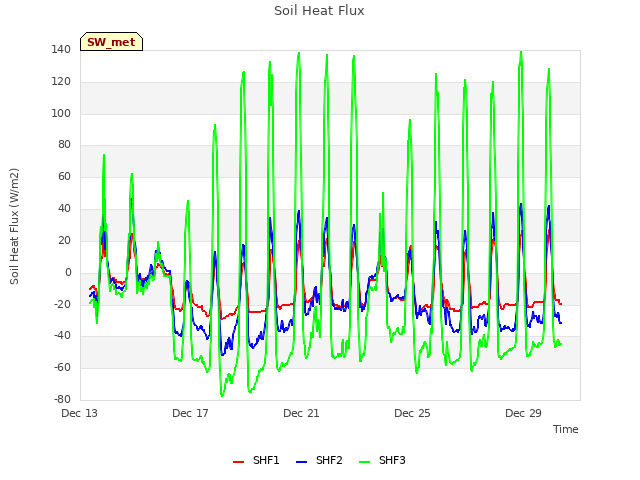This screenshot has height=480, width=640.
Task: Click the -60 y-axis tick label
Action: tap(62, 367)
